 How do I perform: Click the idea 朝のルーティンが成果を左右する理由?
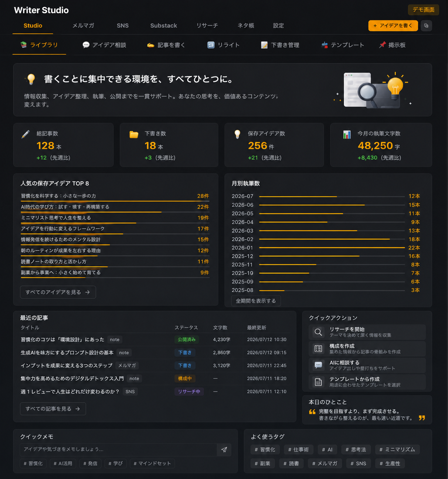61,251
